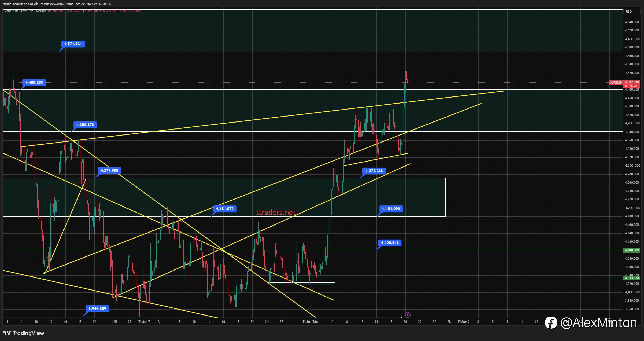The image size is (644, 341).
Task: Click the 4,600.000 tick on the price axis
Action: pyautogui.click(x=632, y=39)
